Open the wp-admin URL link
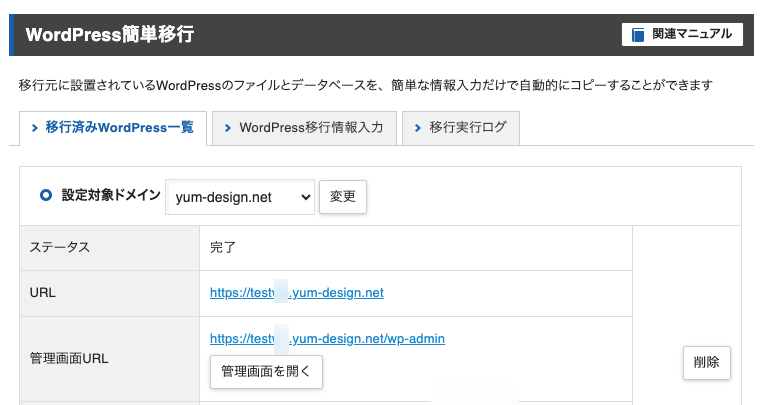The width and height of the screenshot is (763, 405). coord(327,338)
